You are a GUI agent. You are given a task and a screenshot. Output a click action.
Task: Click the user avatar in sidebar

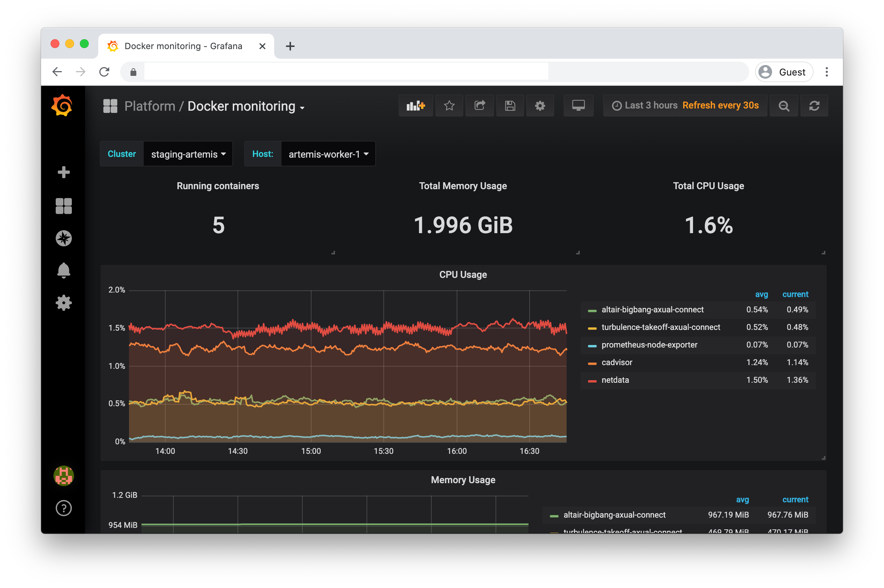63,476
